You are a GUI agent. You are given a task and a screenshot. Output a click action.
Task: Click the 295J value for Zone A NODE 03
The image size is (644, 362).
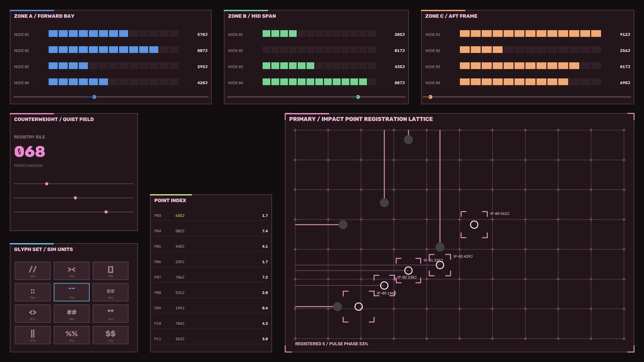click(202, 67)
